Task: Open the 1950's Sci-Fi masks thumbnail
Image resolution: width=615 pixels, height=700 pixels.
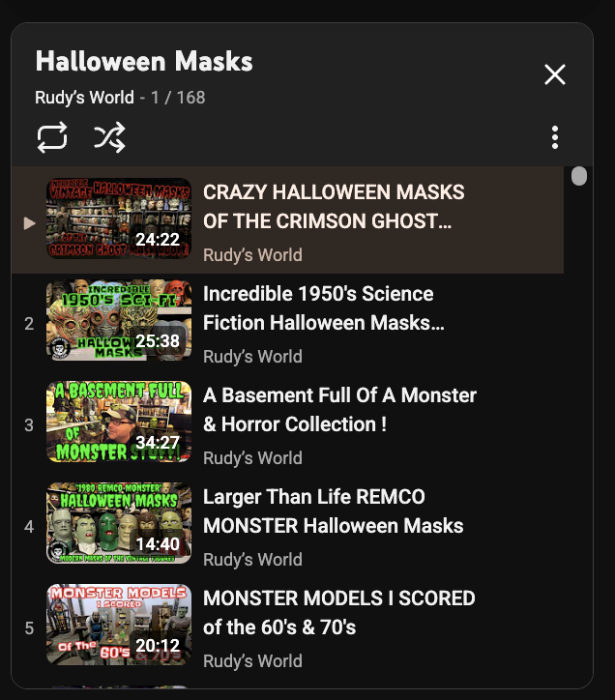Action: pyautogui.click(x=119, y=320)
